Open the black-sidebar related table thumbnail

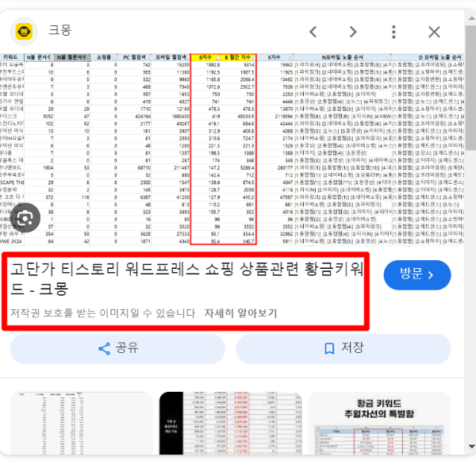coord(231,423)
